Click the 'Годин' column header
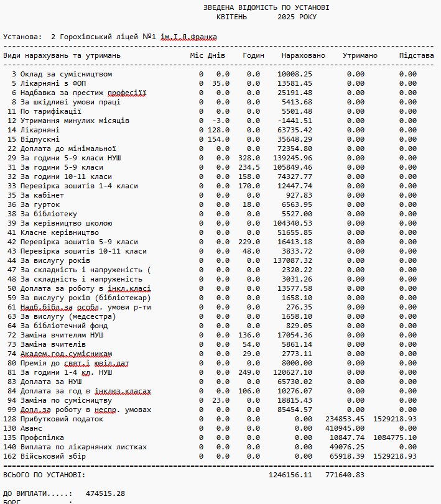 (253, 56)
